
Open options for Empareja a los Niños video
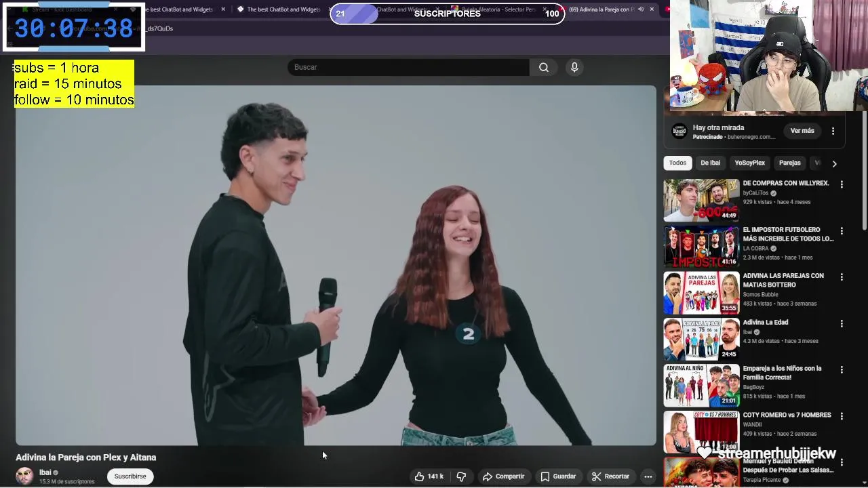pos(842,370)
